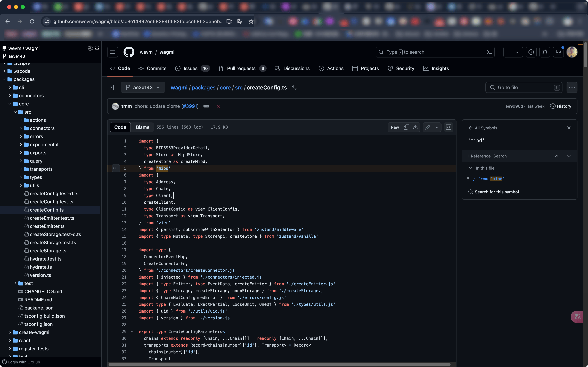
Task: Open the Insights tab
Action: pos(436,68)
